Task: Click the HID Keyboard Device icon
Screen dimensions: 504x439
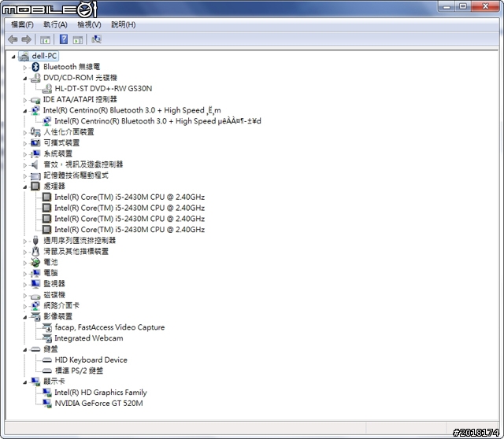Action: [x=47, y=360]
